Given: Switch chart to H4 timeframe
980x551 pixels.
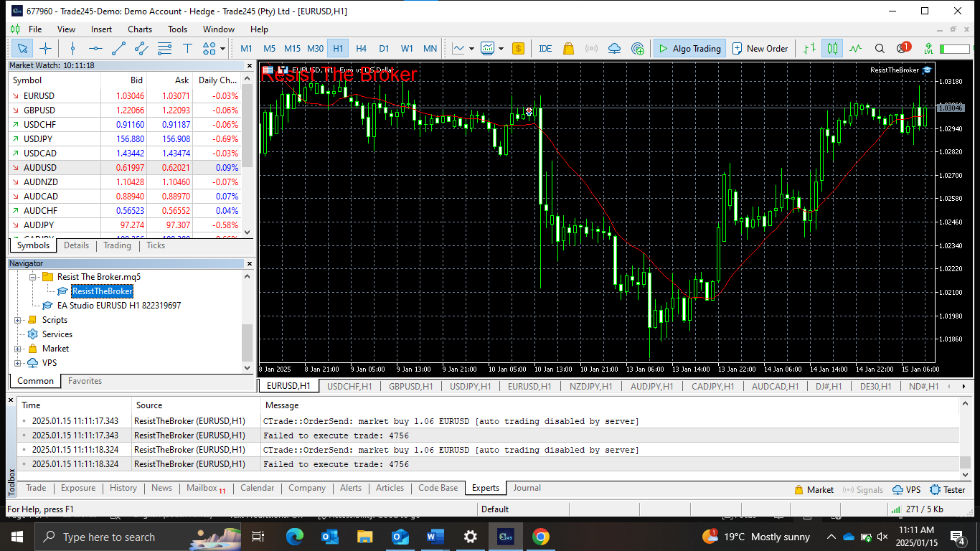Looking at the screenshot, I should (x=361, y=49).
